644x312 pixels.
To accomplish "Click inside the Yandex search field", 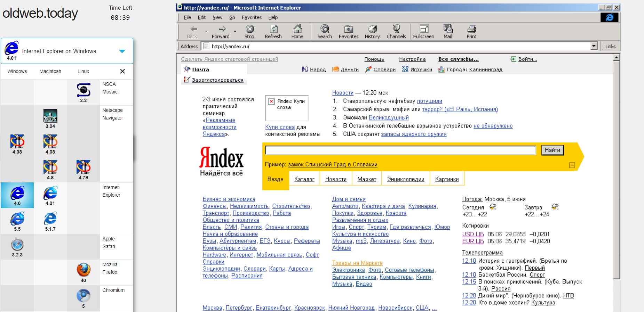I will 400,150.
